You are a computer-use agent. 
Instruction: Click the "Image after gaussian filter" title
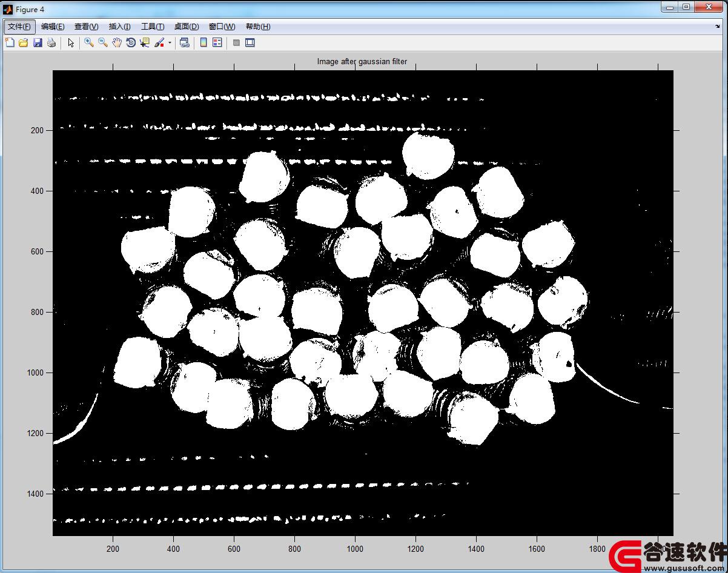pyautogui.click(x=362, y=61)
